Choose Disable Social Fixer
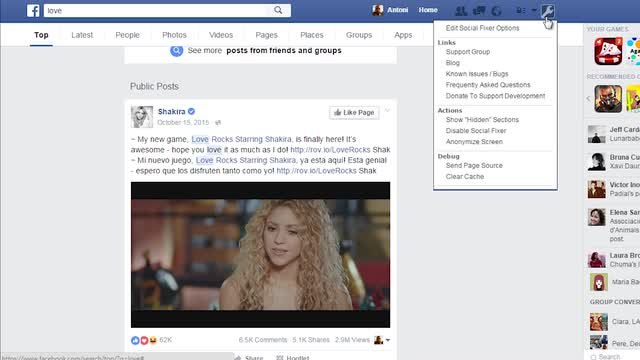This screenshot has width=640, height=360. [476, 131]
